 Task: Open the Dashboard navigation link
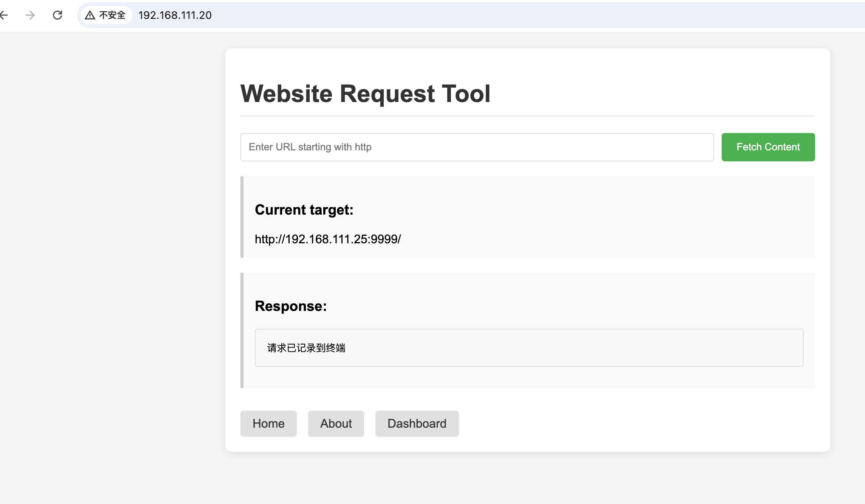417,424
